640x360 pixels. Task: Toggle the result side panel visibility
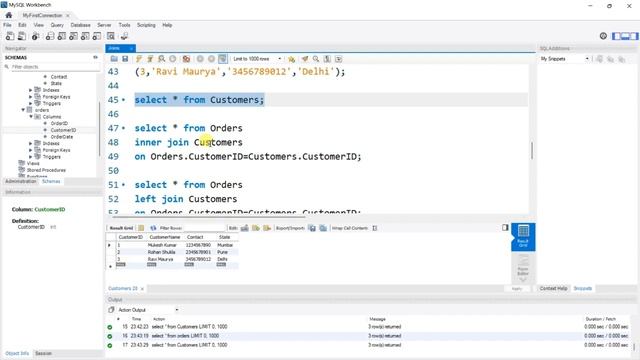click(505, 227)
